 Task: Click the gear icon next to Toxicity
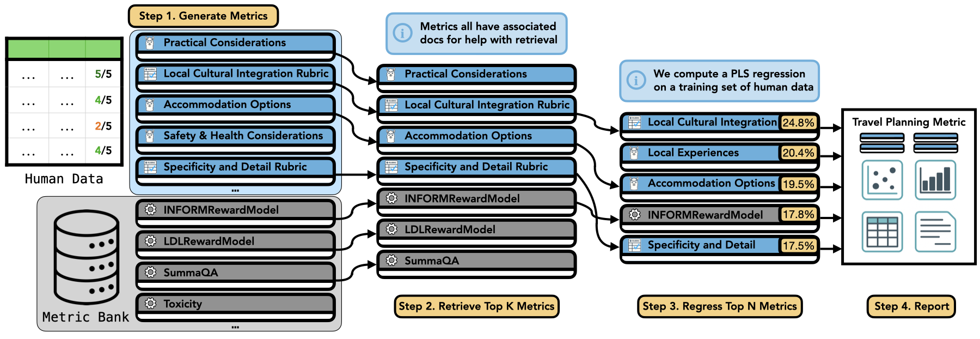click(x=151, y=304)
